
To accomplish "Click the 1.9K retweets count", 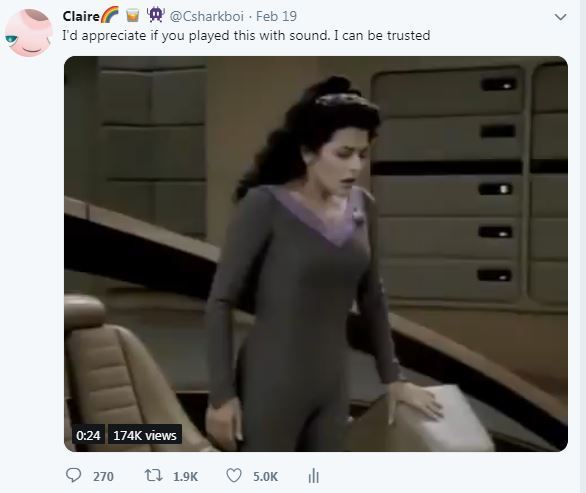I will pos(185,477).
